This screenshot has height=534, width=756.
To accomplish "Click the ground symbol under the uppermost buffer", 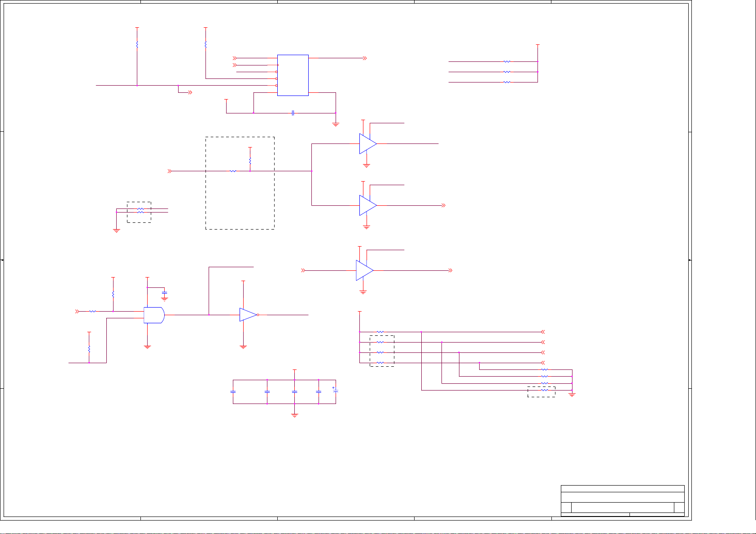I will [367, 165].
